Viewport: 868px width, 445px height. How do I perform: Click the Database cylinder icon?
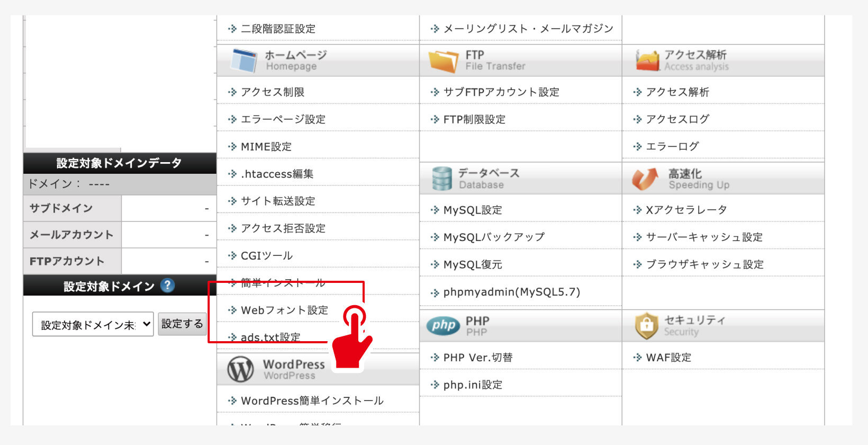point(442,179)
